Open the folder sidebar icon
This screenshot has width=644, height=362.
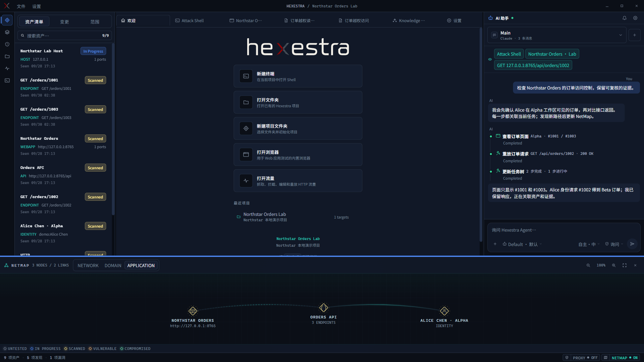click(x=7, y=56)
